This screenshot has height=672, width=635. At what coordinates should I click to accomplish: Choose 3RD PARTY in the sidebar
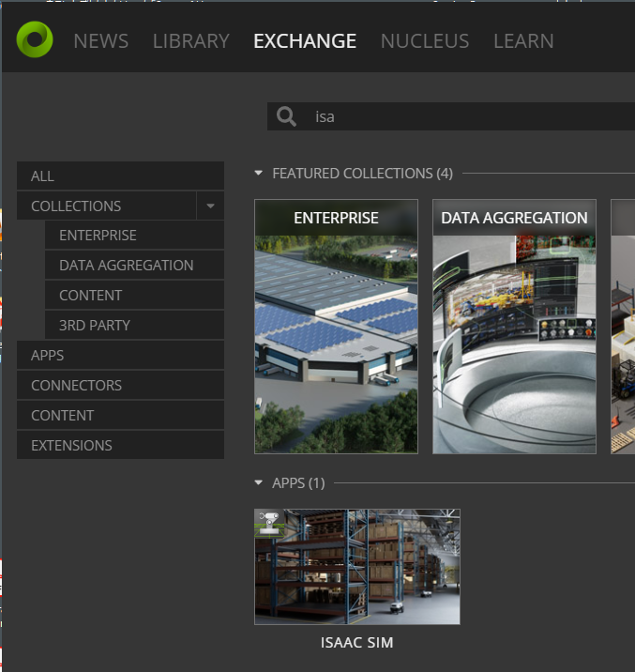click(134, 326)
